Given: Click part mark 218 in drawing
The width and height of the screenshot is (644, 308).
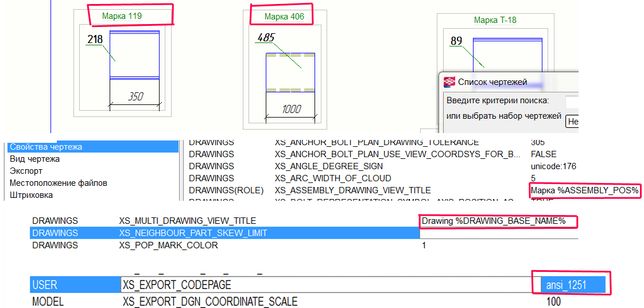Looking at the screenshot, I should (x=95, y=40).
